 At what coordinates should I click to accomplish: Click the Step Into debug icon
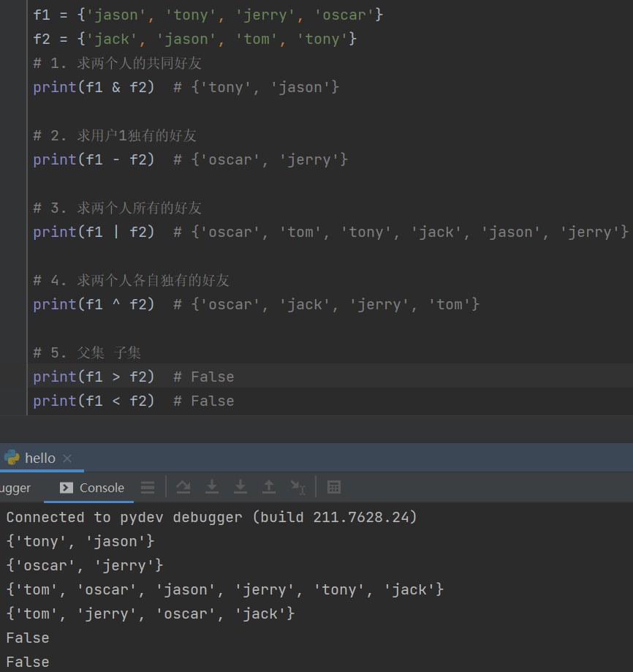[212, 487]
